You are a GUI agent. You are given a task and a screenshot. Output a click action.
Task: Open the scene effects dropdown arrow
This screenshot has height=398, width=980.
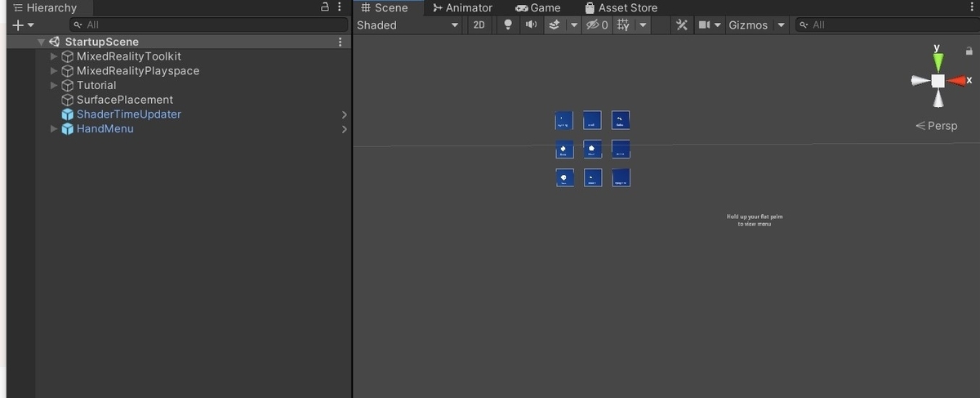tap(574, 25)
